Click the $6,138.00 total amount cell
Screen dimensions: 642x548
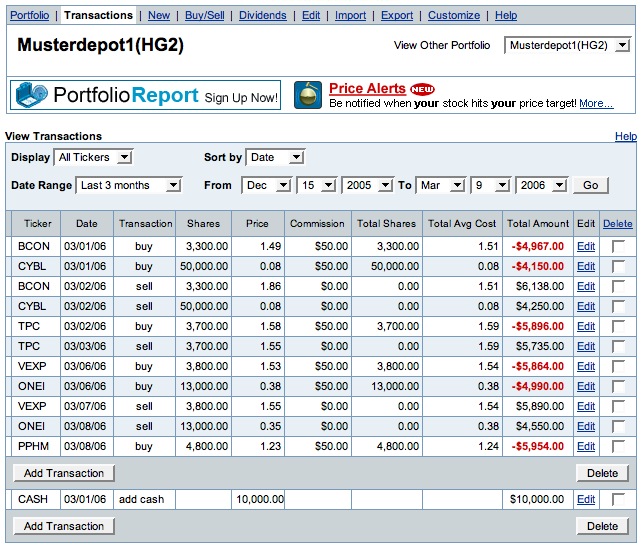click(540, 286)
